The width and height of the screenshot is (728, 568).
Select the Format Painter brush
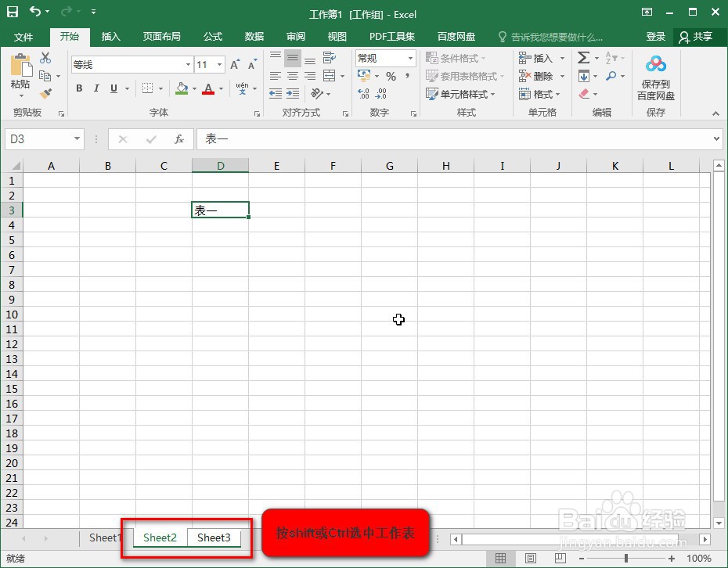tap(45, 94)
